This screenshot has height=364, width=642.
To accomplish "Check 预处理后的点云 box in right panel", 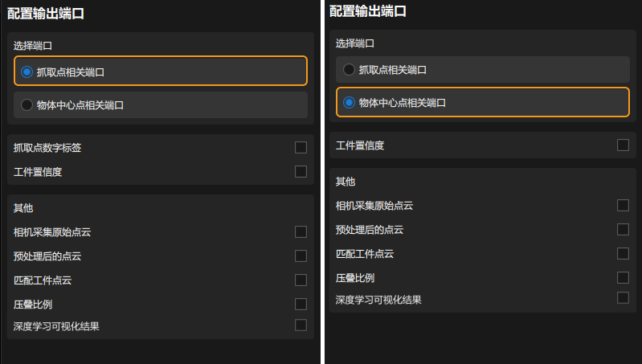I will (623, 229).
